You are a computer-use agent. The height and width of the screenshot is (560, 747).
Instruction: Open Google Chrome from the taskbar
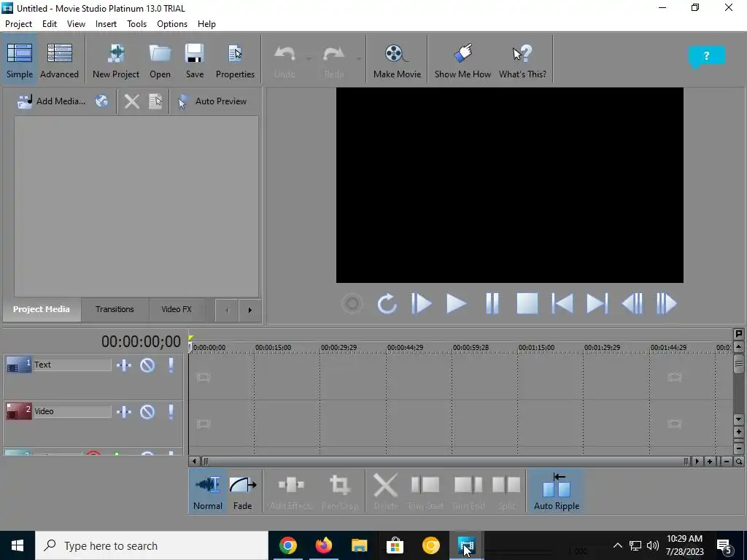point(287,545)
